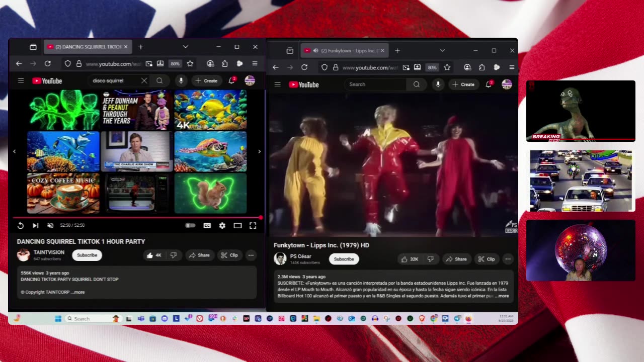Open more actions beside Clip for Funkytown

(508, 259)
